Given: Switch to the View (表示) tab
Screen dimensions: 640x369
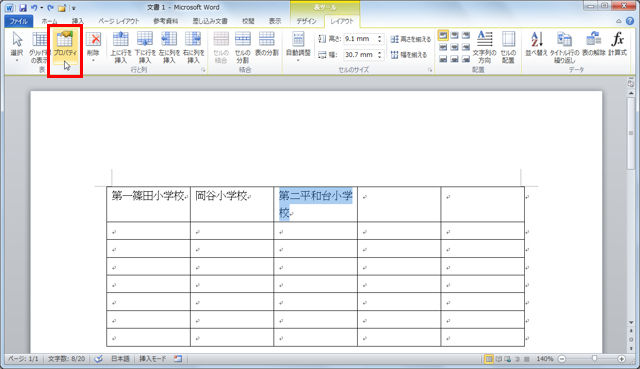Looking at the screenshot, I should (x=275, y=21).
